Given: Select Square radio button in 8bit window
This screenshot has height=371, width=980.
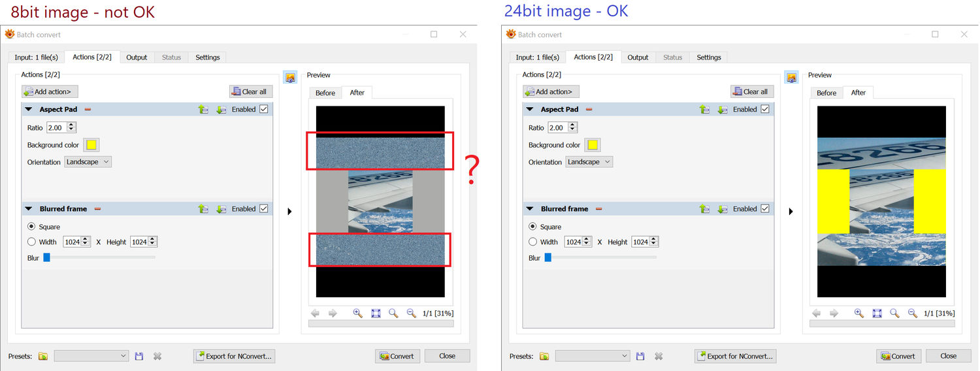Looking at the screenshot, I should (x=31, y=227).
